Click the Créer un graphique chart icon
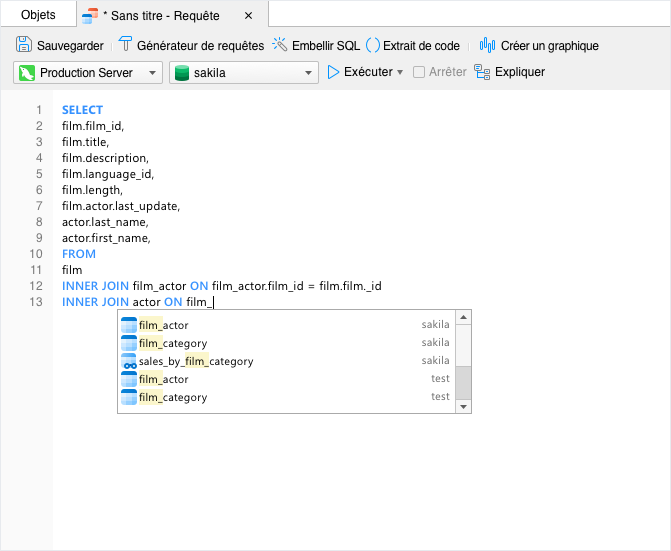Viewport: 671px width, 551px height. pos(487,44)
